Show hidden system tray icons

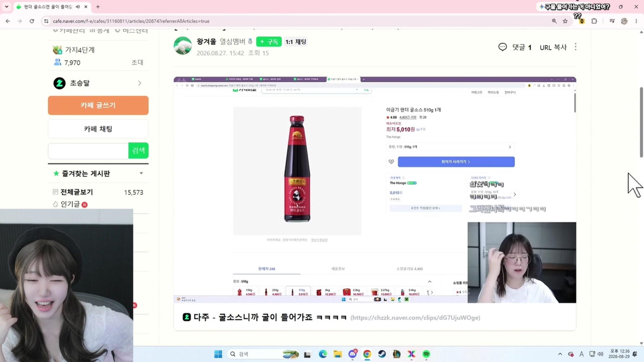pyautogui.click(x=560, y=354)
